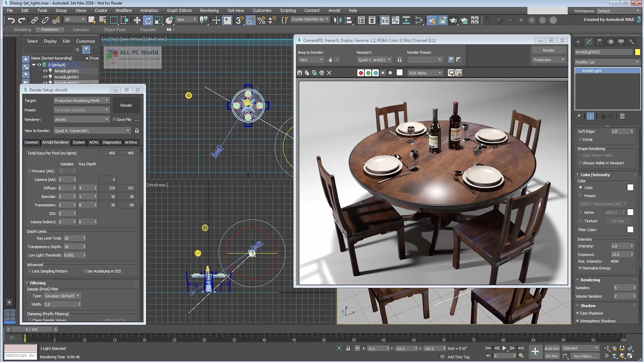Open the Target dropdown in Render Setup
Image resolution: width=644 pixels, height=362 pixels.
(x=81, y=100)
